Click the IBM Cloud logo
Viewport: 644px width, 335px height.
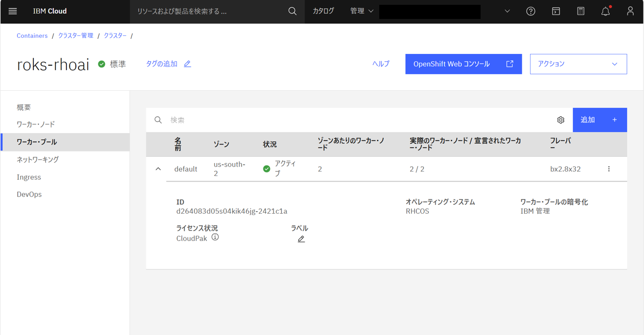50,11
